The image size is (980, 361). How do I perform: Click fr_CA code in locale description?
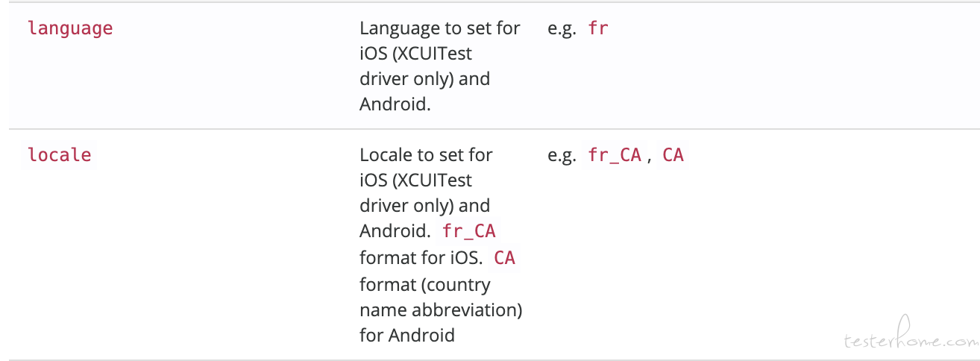click(468, 231)
